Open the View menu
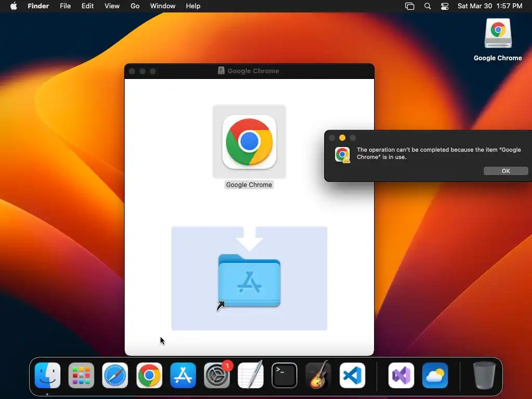 pyautogui.click(x=112, y=6)
